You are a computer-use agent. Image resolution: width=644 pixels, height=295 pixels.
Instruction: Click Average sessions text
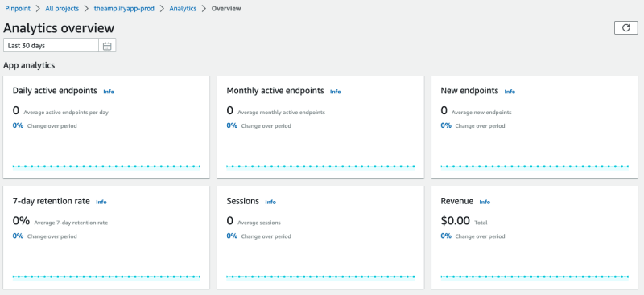259,223
